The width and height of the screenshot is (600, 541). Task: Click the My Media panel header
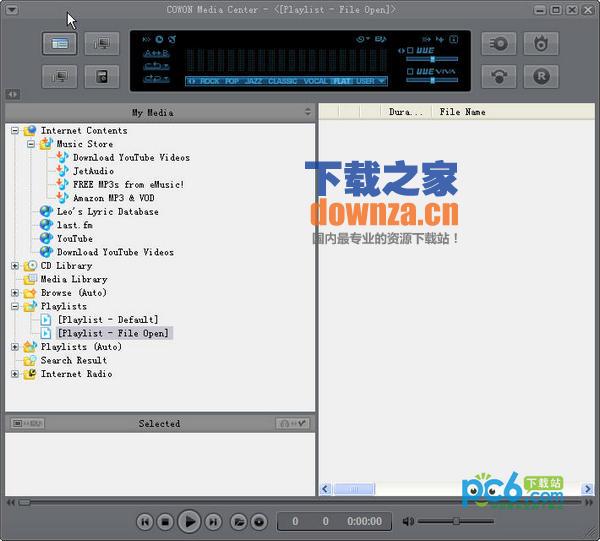[x=152, y=113]
